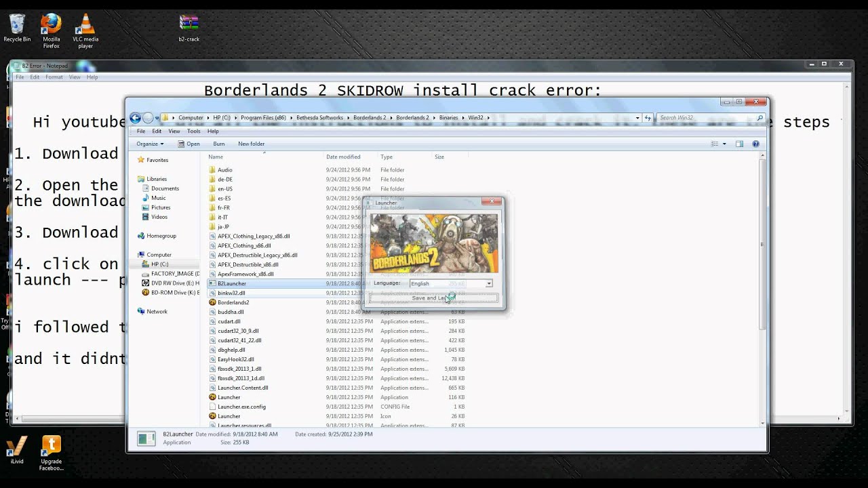868x488 pixels.
Task: Refresh the Win32 folder view
Action: tap(649, 118)
